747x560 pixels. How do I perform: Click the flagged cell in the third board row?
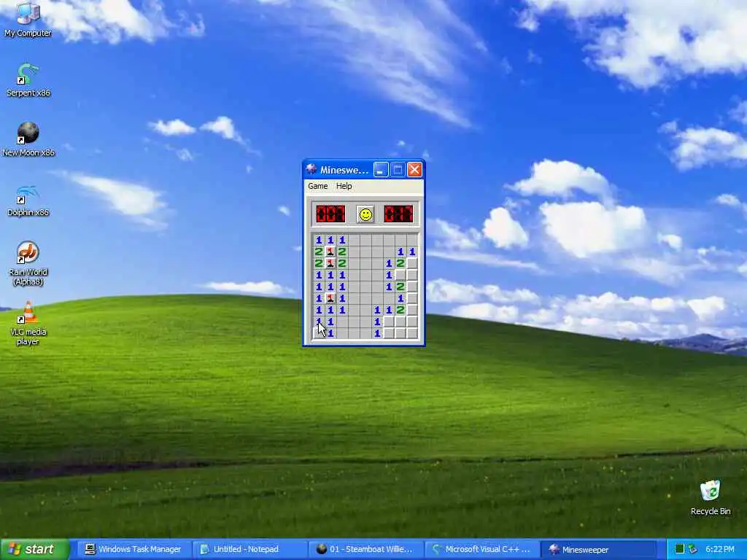[x=330, y=262]
